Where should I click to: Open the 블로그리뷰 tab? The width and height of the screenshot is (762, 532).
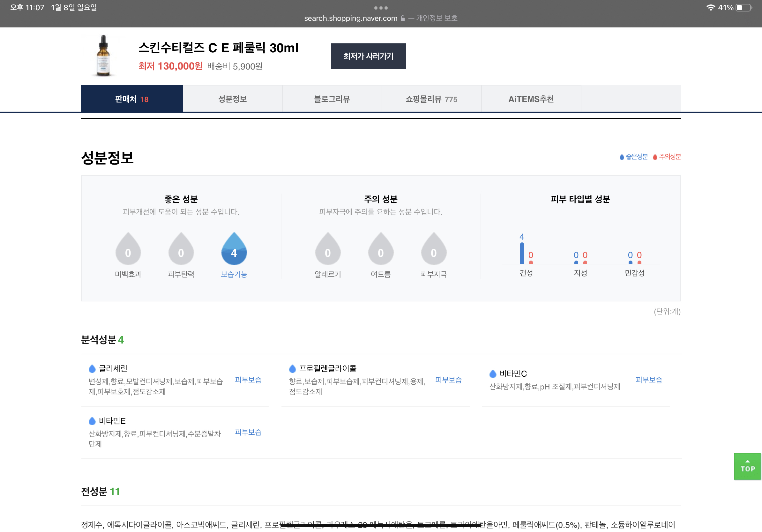coord(332,99)
